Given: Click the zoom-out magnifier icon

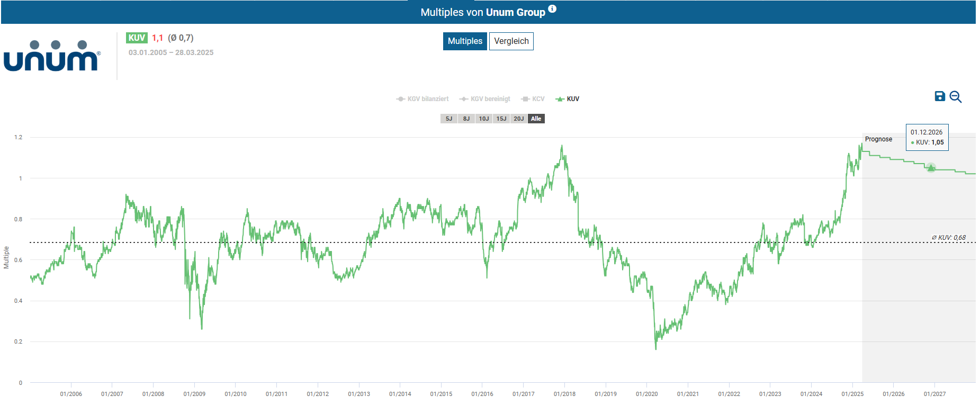Looking at the screenshot, I should [x=956, y=97].
